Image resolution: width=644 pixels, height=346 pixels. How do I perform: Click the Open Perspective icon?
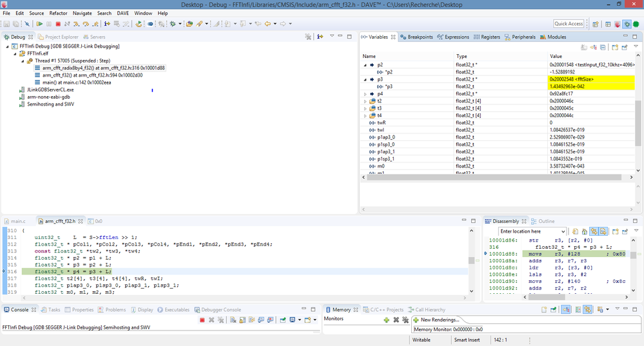(596, 24)
